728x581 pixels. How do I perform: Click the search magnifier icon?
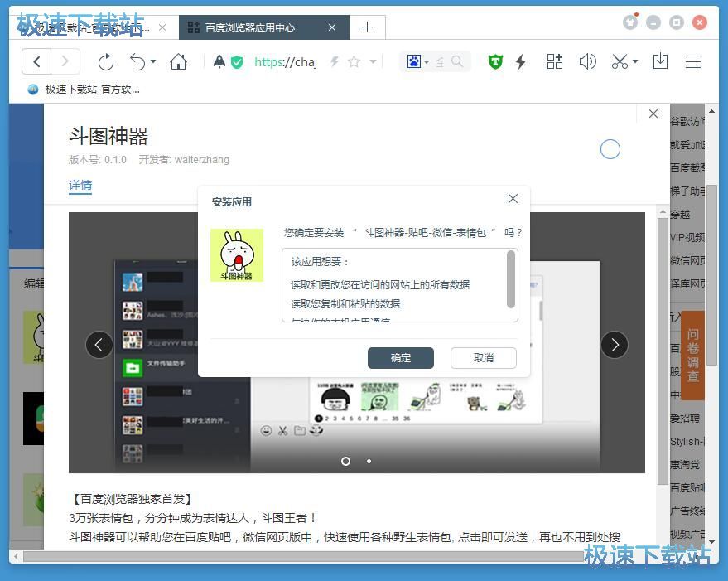(x=457, y=61)
